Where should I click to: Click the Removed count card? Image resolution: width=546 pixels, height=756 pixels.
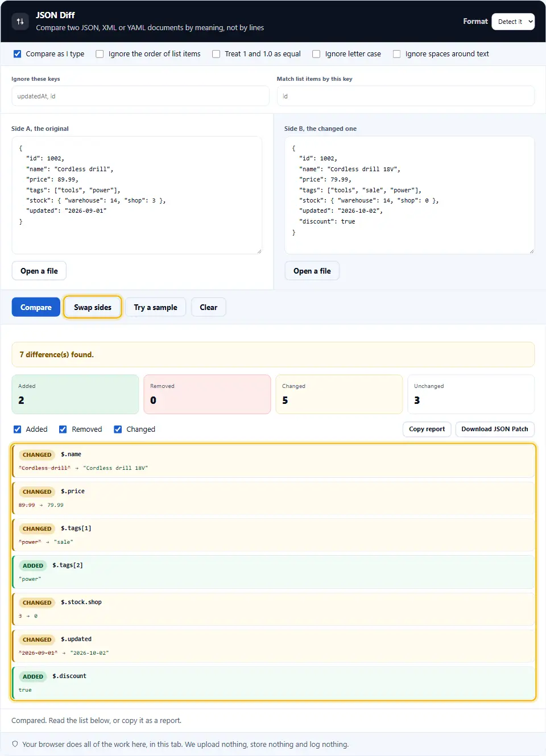(207, 394)
